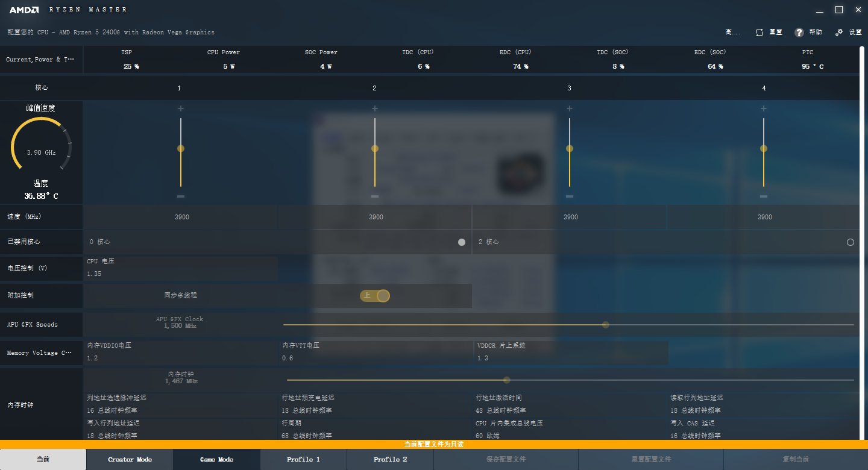The image size is (868, 470).
Task: Click the 内存时钟 memory clock slider handle
Action: [507, 380]
